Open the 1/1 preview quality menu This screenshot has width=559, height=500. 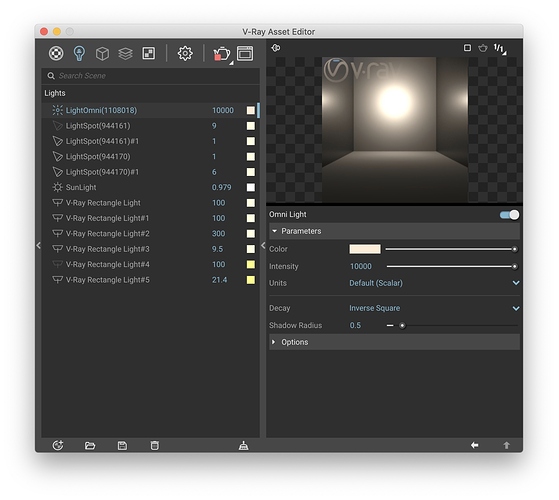click(499, 48)
